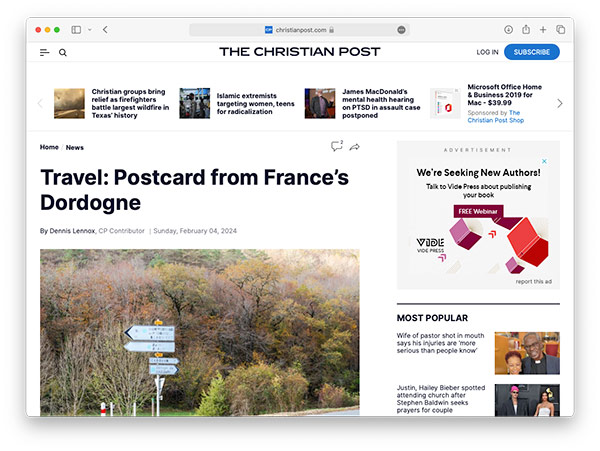
Task: Open the site search magnifier icon
Action: click(x=63, y=53)
